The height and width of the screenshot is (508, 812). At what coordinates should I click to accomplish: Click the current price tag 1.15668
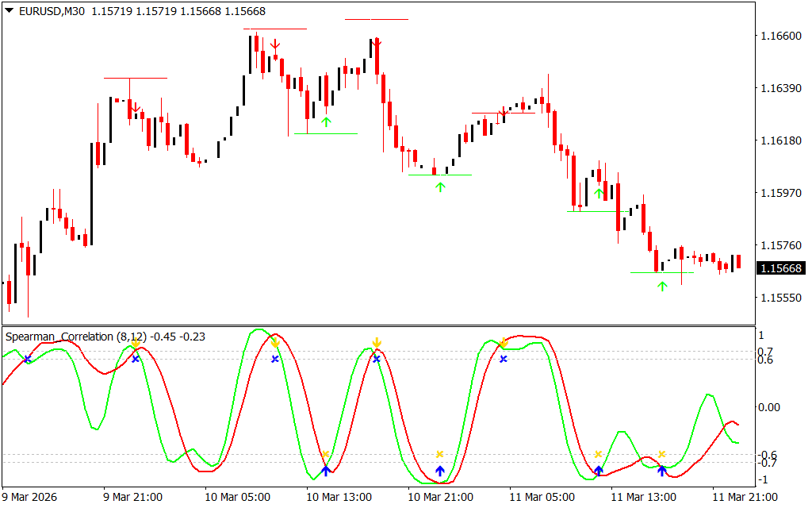[781, 269]
